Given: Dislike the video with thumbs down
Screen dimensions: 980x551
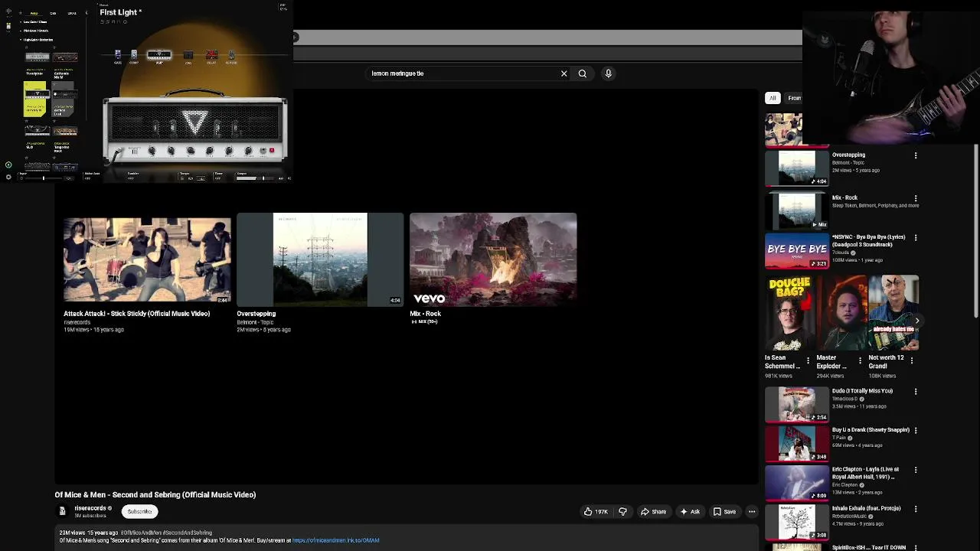Looking at the screenshot, I should coord(622,512).
